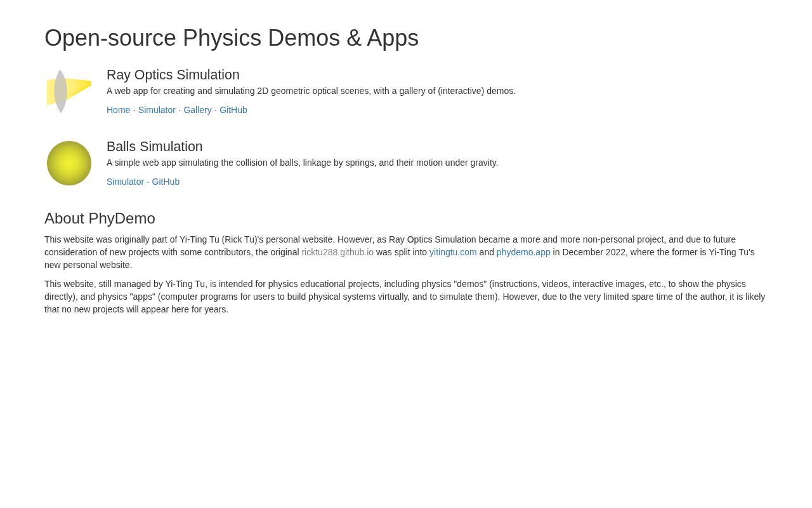Screen dimensions: 812x508
Task: Follow the phydemo.app link
Action: (523, 252)
